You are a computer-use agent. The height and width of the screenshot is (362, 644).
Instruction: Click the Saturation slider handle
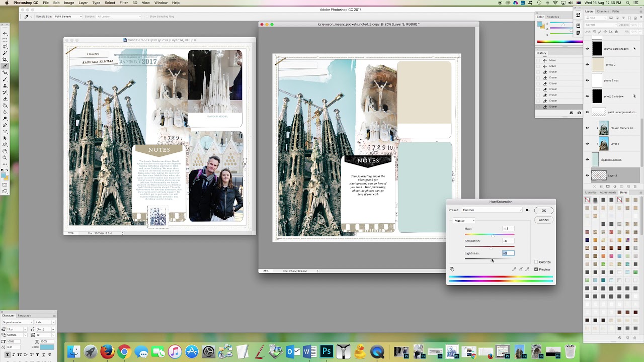491,248
